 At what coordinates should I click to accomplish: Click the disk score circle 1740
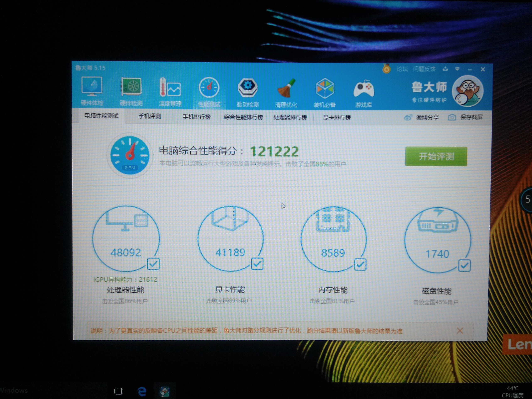(437, 240)
